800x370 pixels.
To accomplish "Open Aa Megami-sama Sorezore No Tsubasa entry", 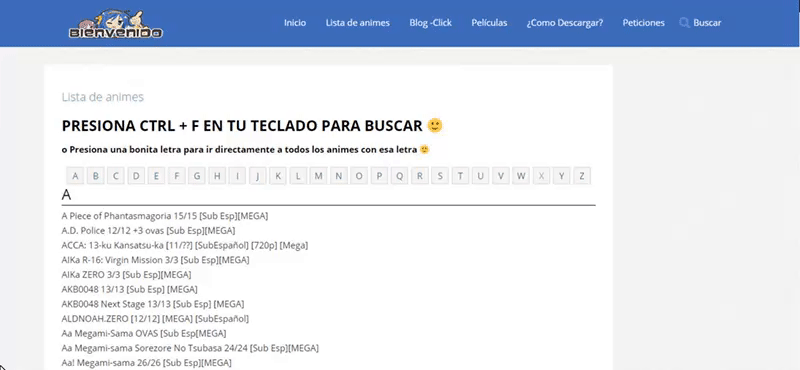I will [x=190, y=349].
